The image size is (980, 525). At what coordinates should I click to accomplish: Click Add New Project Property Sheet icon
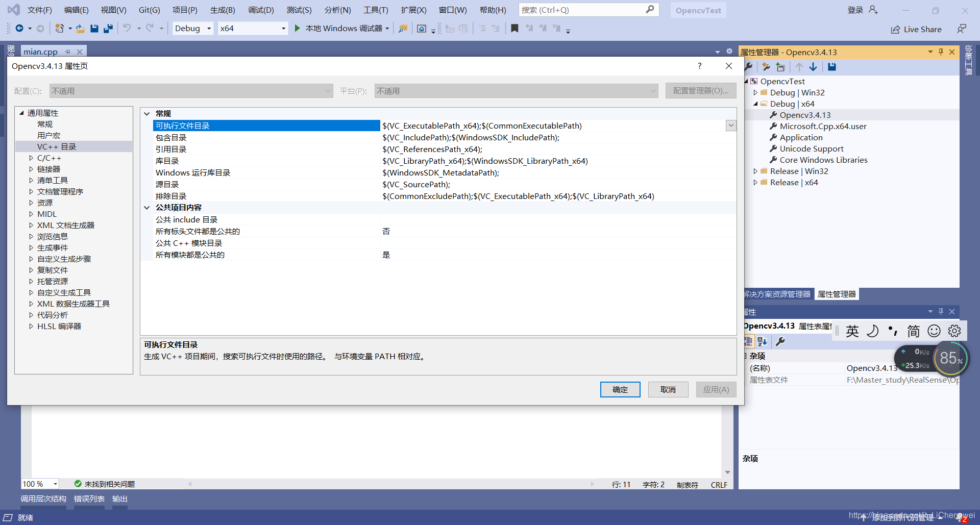coord(766,67)
